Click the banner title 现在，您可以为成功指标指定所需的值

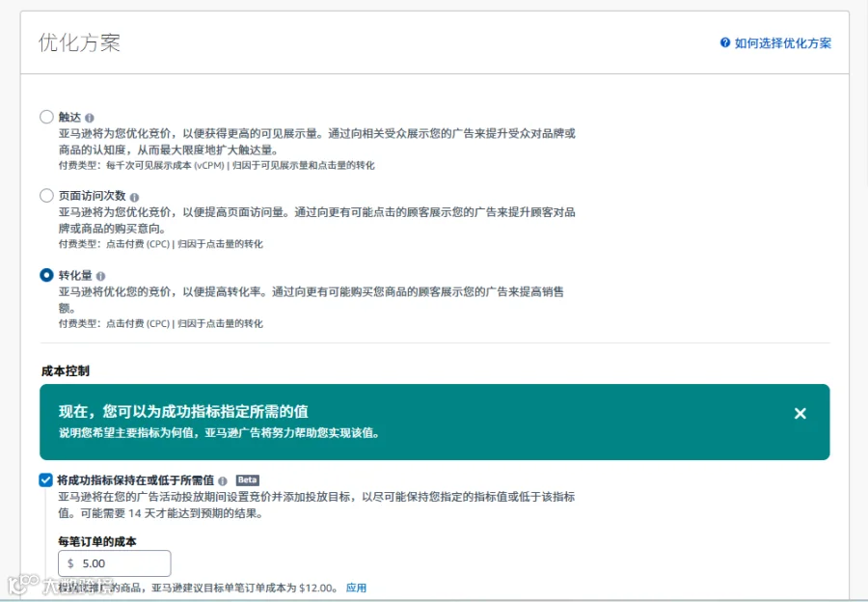coord(183,412)
